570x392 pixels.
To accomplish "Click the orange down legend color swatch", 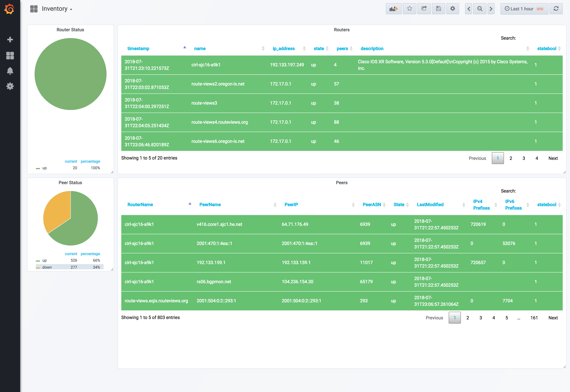I will 38,268.
